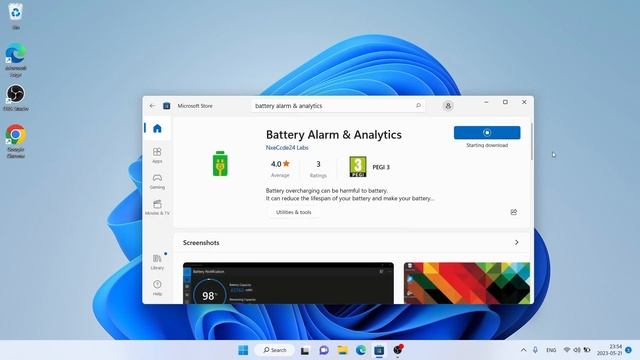Open NxeCode24 Labs publisher link

click(x=287, y=148)
